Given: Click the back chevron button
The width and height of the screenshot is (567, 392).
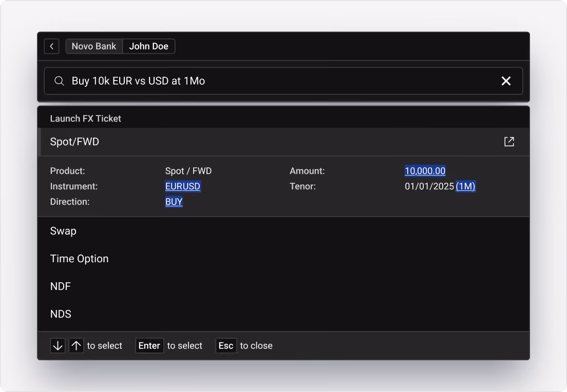Looking at the screenshot, I should pos(52,46).
